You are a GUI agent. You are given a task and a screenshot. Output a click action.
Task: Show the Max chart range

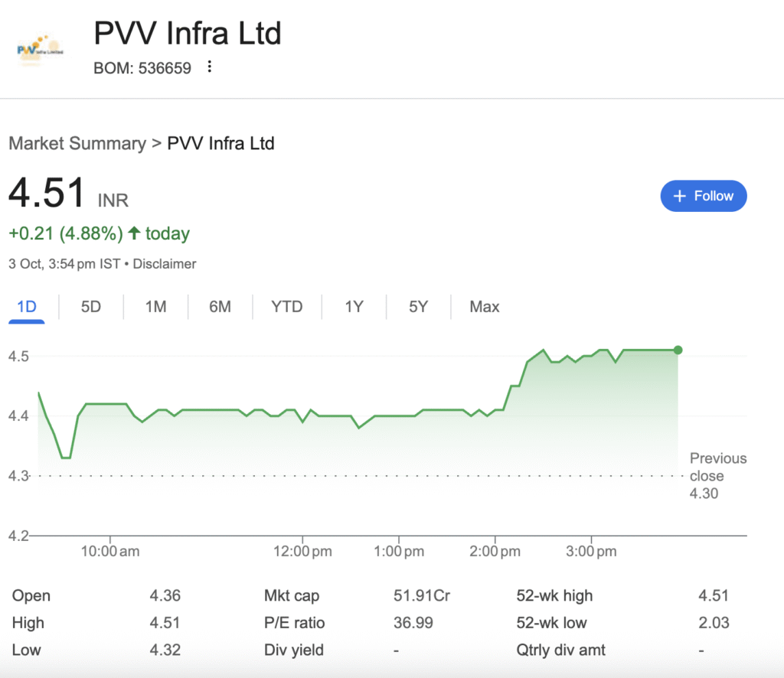pyautogui.click(x=485, y=307)
